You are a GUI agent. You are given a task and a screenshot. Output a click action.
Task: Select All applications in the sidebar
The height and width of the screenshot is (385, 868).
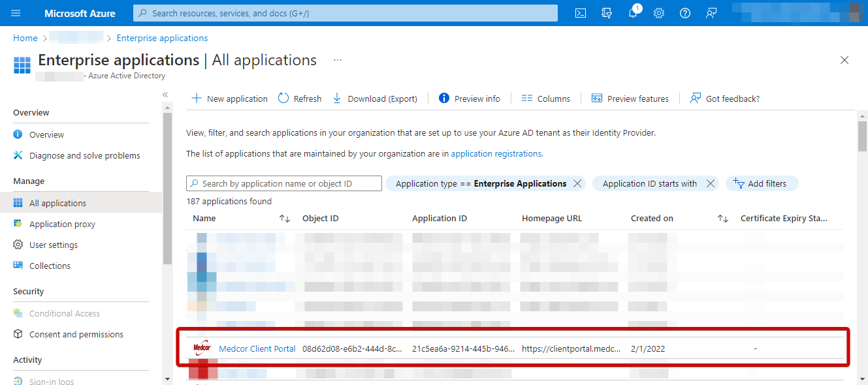pyautogui.click(x=81, y=203)
